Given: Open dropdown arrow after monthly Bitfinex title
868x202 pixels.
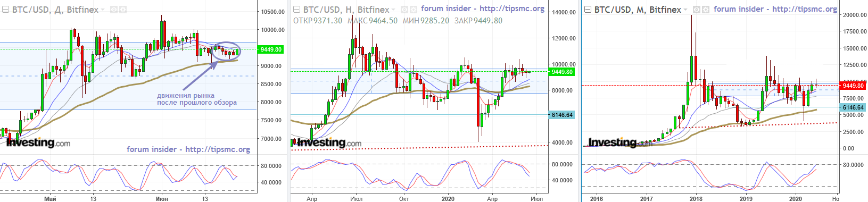Looking at the screenshot, I should (685, 10).
